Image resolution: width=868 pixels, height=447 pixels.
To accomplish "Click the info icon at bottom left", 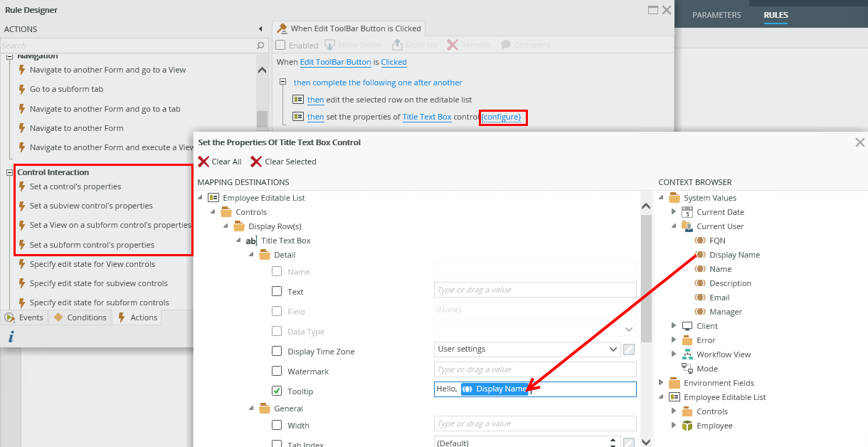I will pos(11,337).
